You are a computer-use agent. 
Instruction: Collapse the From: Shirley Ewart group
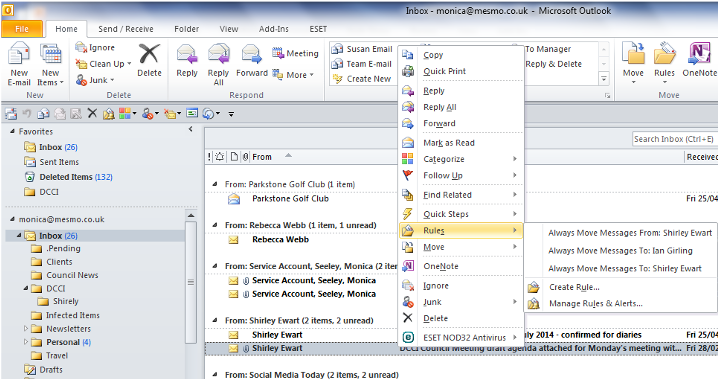[x=215, y=320]
